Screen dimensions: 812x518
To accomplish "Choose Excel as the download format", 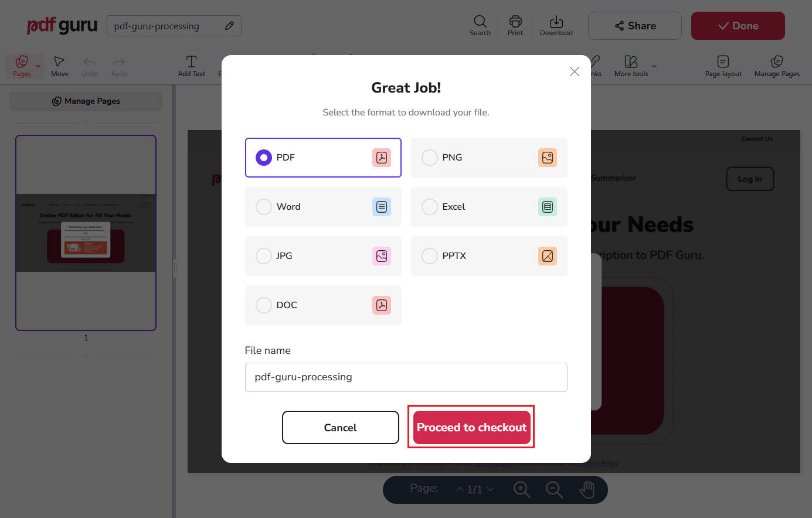I will tap(489, 207).
